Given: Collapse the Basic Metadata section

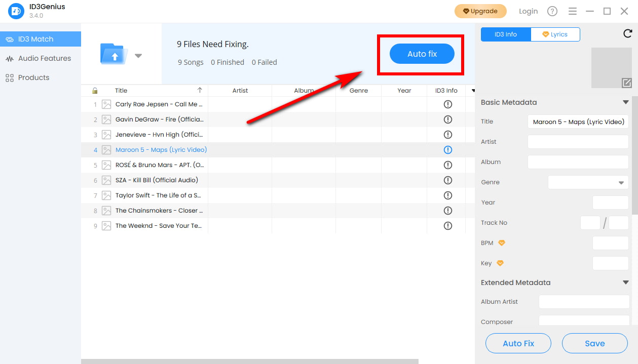Looking at the screenshot, I should pyautogui.click(x=625, y=102).
